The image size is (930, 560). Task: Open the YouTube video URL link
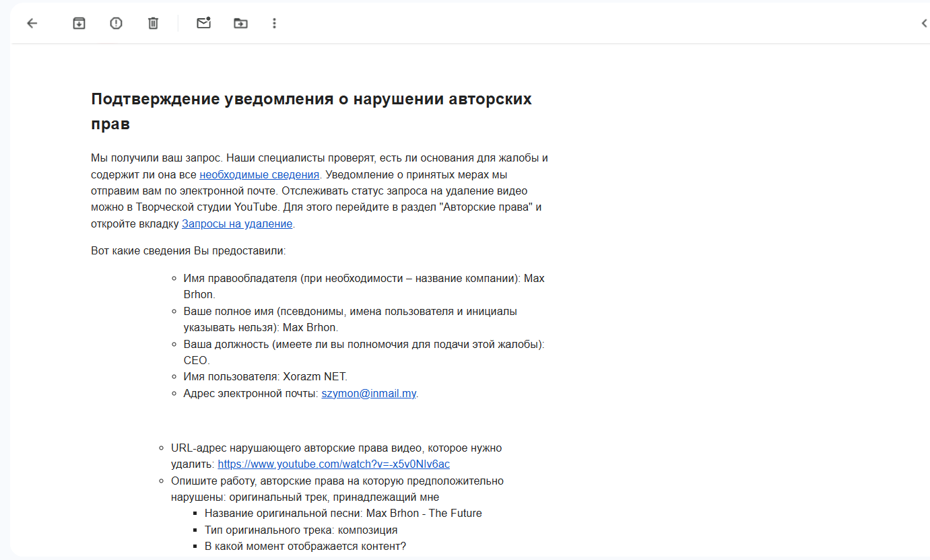[333, 464]
